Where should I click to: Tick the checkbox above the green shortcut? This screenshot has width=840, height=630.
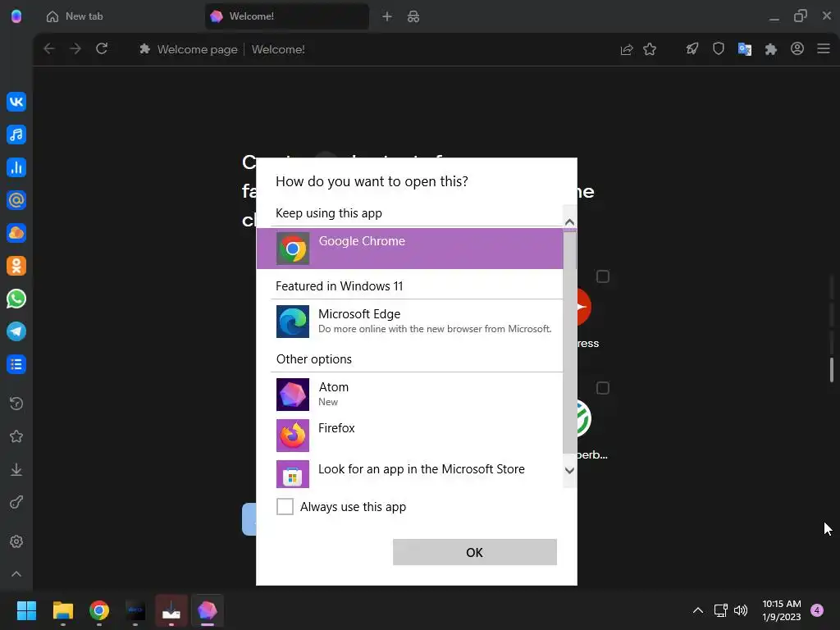click(603, 388)
